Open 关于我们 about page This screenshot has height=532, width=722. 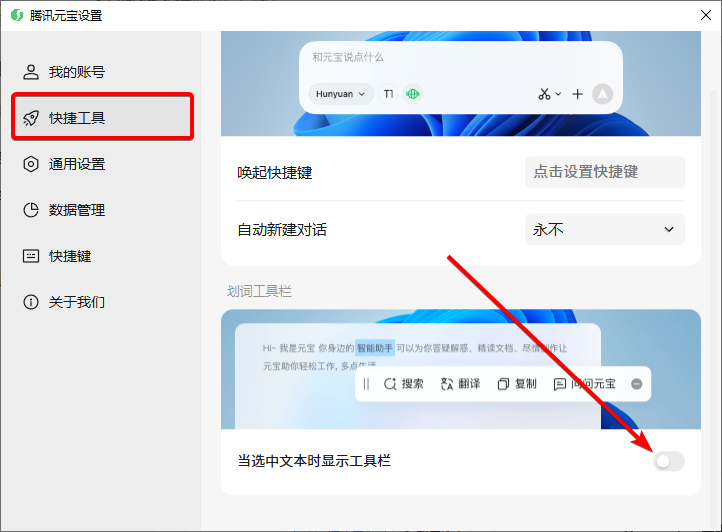[x=76, y=302]
